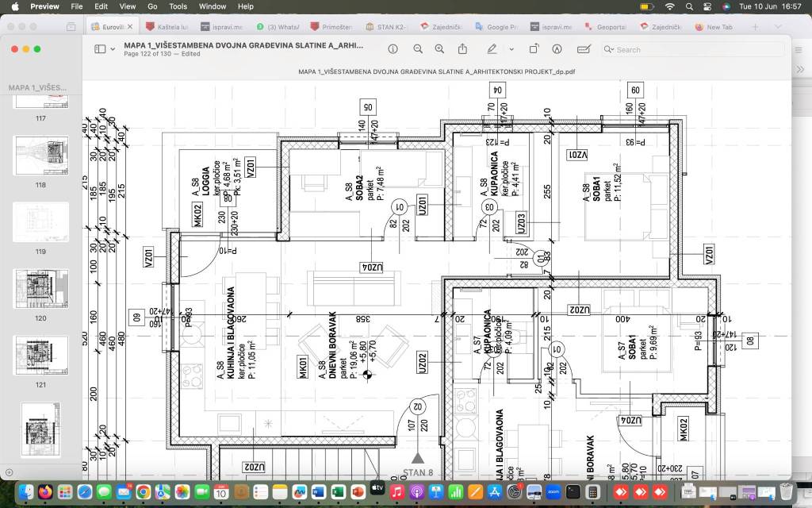The image size is (812, 508).
Task: Click the Inspector info icon
Action: pyautogui.click(x=393, y=49)
